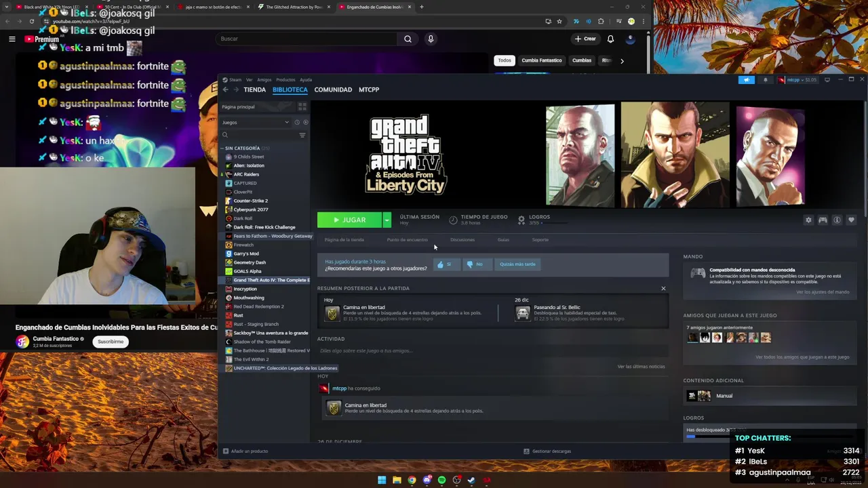868x488 pixels.
Task: Click the YouTube search microphone icon
Action: (431, 39)
